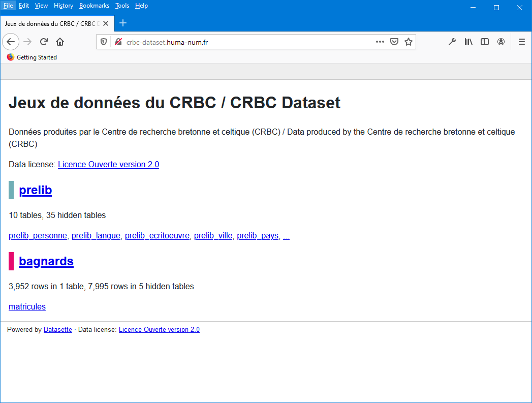This screenshot has height=403, width=532.
Task: Close the Jeux de données du CRBC tab
Action: click(106, 23)
